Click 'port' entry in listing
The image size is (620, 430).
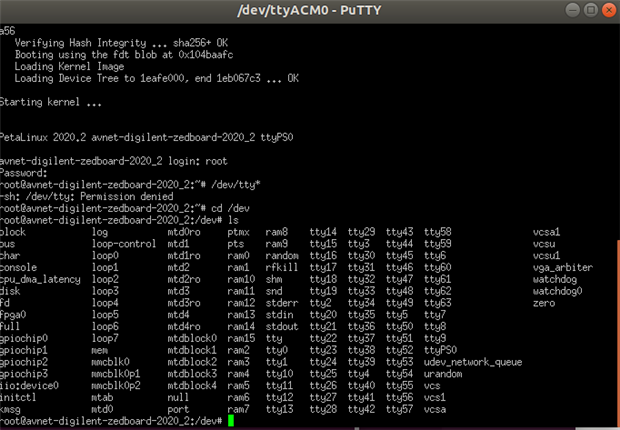pos(178,409)
